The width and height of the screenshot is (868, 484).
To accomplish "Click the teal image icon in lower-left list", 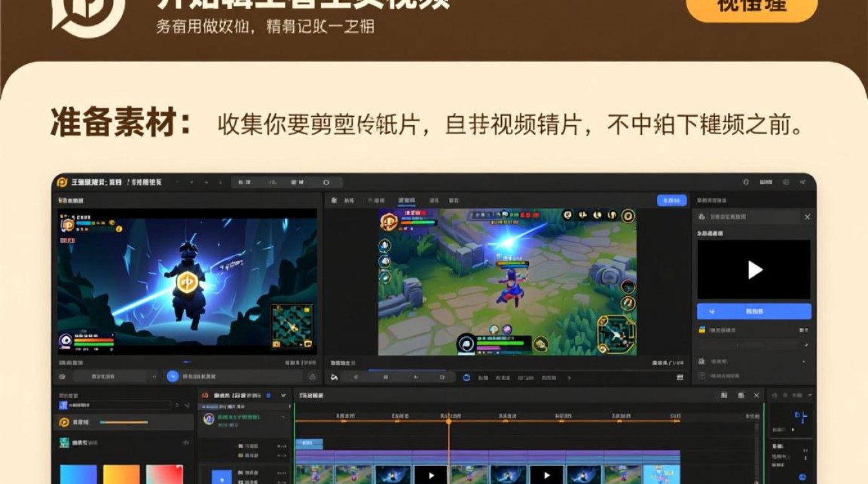I will (x=64, y=443).
